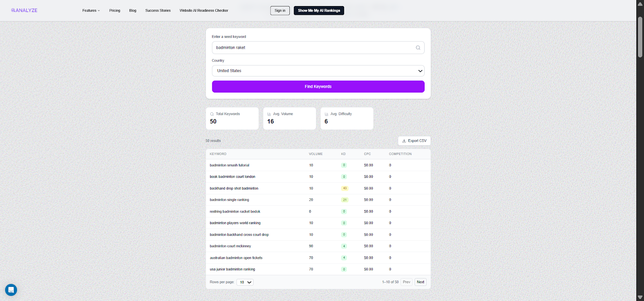Select keyword 'badminton players world ranking'

point(235,223)
